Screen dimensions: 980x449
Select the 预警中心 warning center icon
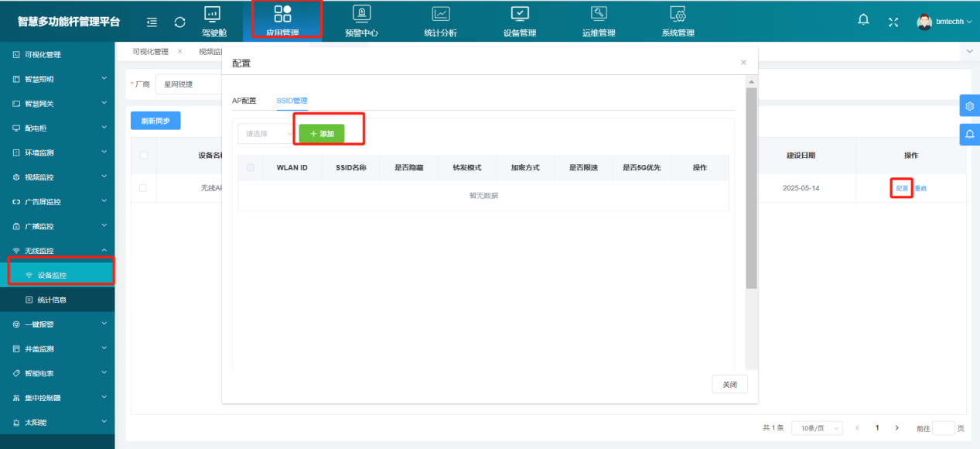pos(363,21)
